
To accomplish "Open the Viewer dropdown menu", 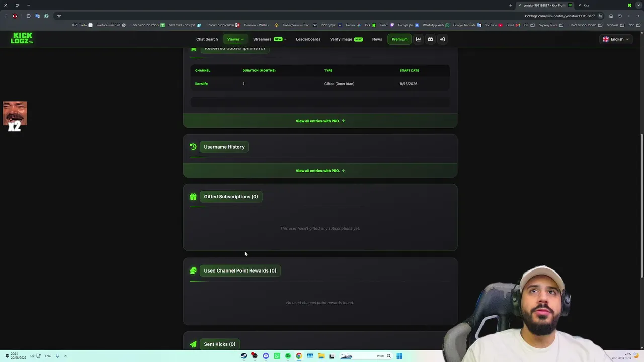I will [x=235, y=39].
